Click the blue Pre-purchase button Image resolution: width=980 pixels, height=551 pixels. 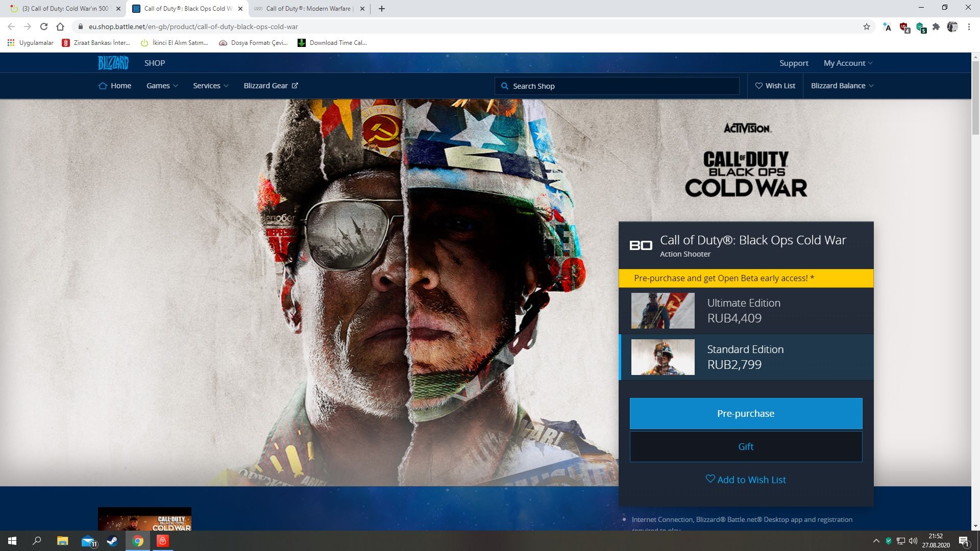click(746, 413)
